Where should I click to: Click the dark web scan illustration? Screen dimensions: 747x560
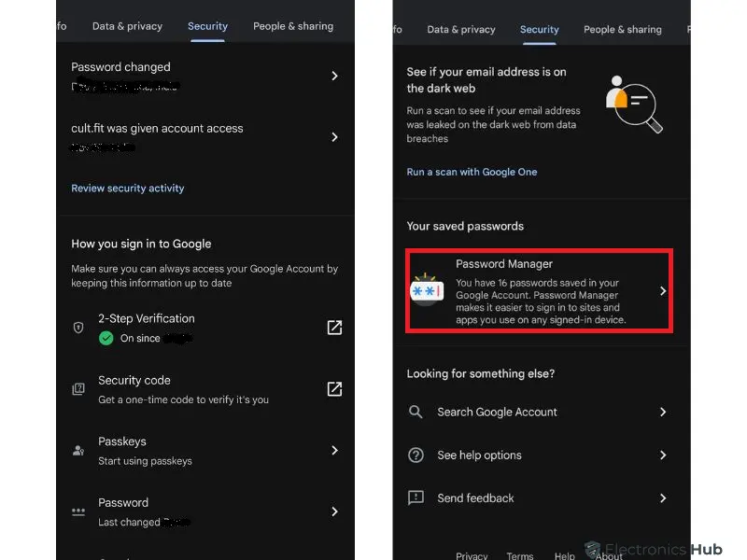click(x=634, y=105)
